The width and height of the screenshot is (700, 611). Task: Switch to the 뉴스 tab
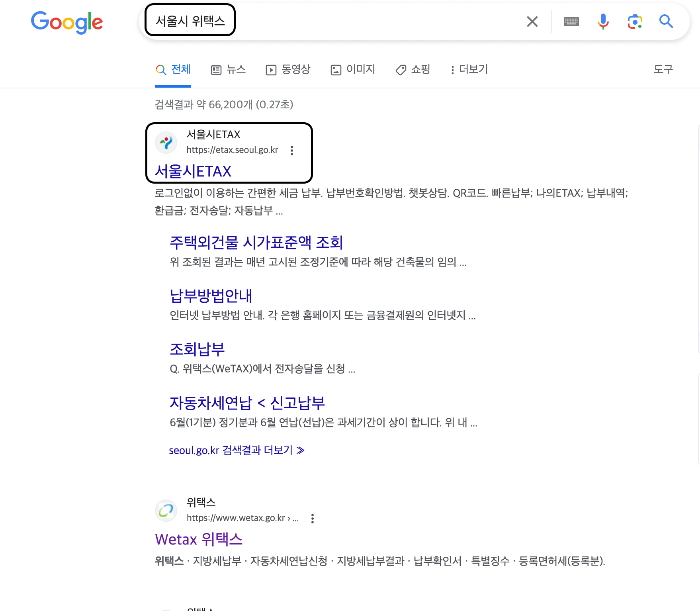pyautogui.click(x=228, y=70)
